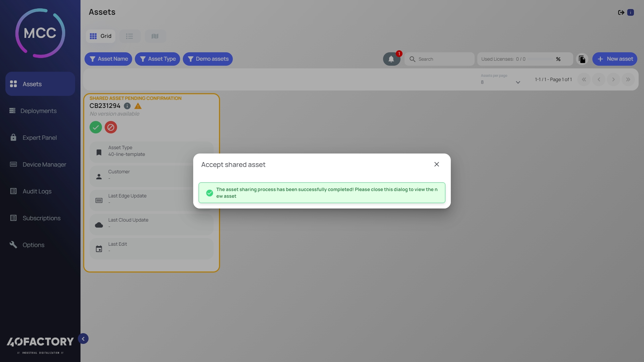Click the notification bell icon
644x362 pixels.
(391, 59)
